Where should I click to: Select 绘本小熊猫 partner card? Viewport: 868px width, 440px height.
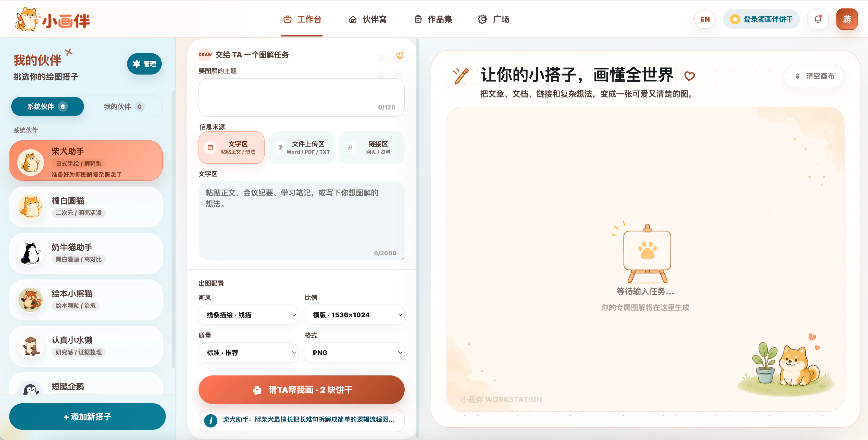86,299
